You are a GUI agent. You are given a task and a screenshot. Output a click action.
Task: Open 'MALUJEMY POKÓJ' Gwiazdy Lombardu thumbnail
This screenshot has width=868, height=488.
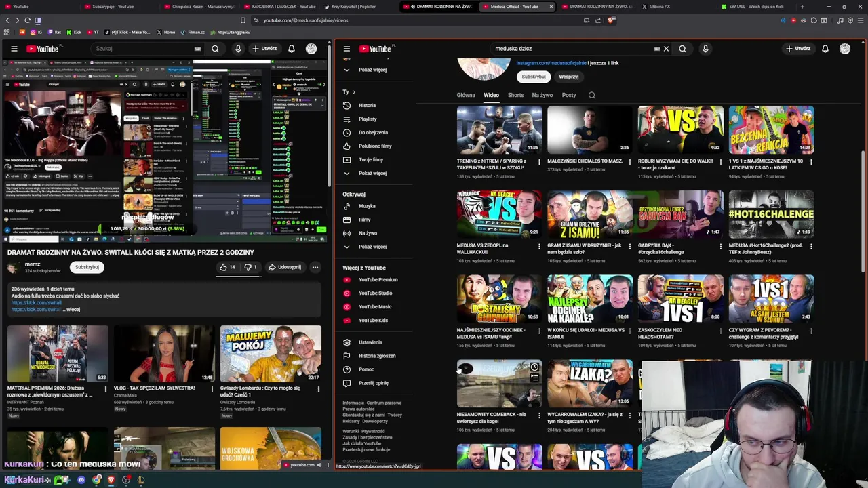pos(271,353)
